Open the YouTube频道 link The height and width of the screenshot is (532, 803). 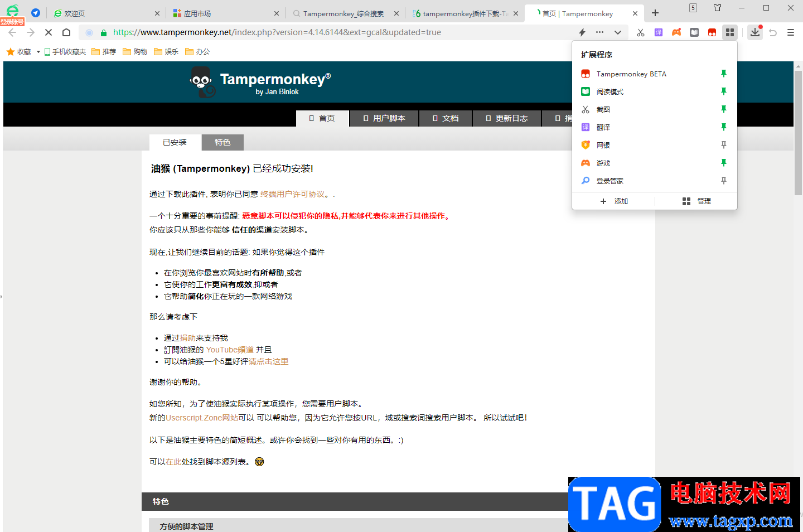(x=230, y=350)
